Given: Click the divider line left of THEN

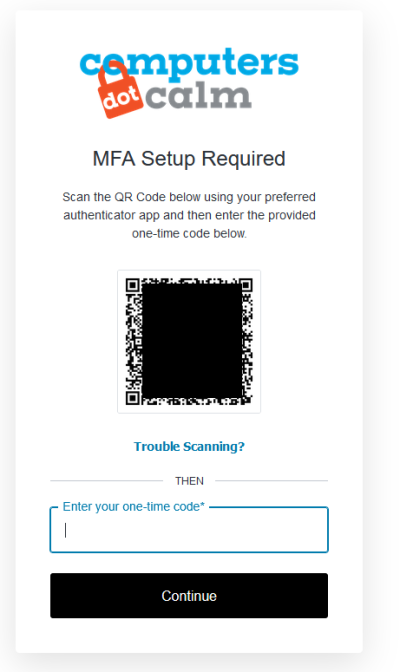Looking at the screenshot, I should (106, 481).
